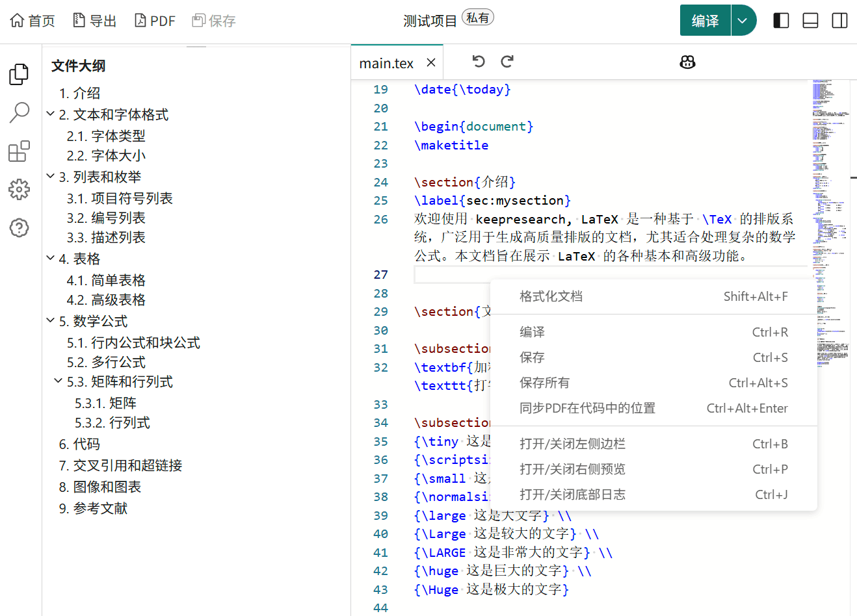Download via the PDF button
Viewport: 857px width, 616px height.
tap(155, 21)
